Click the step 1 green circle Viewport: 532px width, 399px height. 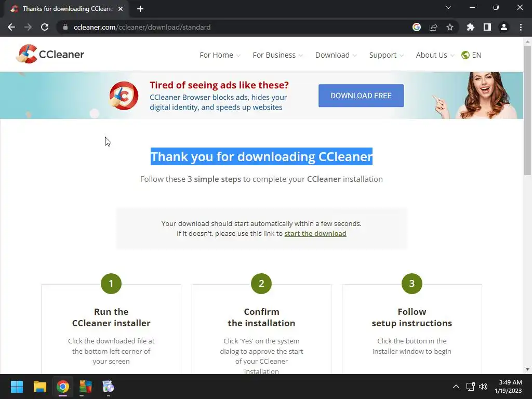pyautogui.click(x=111, y=284)
